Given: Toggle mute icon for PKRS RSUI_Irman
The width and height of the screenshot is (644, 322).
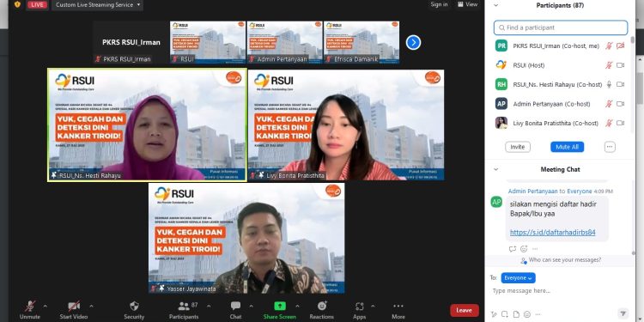Looking at the screenshot, I should tap(609, 46).
